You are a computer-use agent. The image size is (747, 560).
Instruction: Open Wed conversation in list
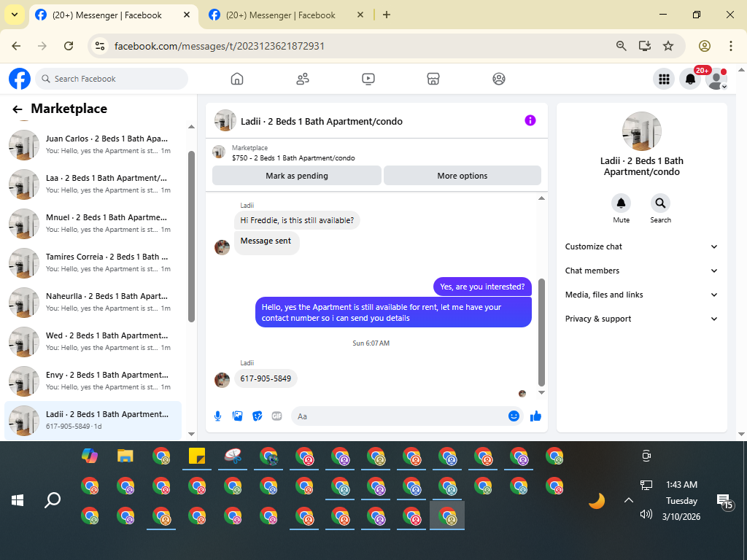(93, 341)
